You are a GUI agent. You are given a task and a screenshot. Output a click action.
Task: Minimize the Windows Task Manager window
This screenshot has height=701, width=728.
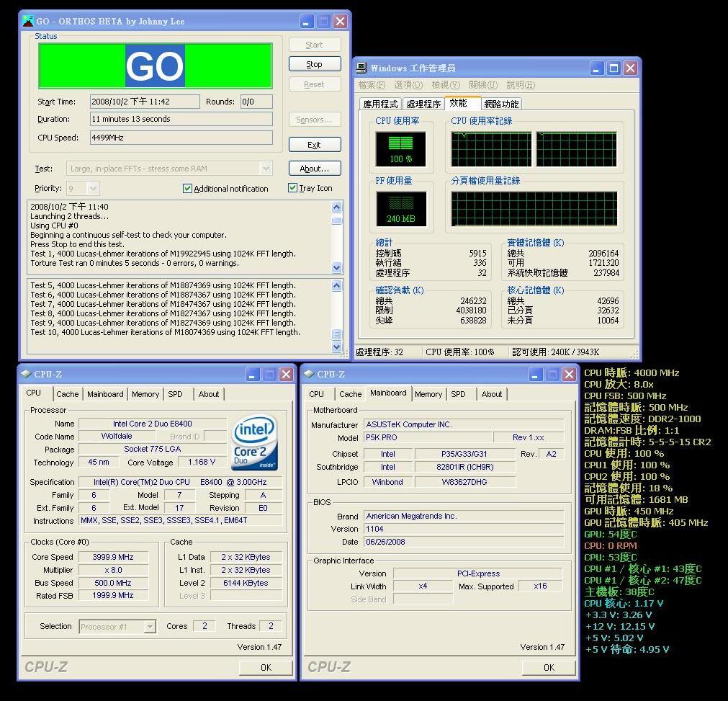[597, 68]
